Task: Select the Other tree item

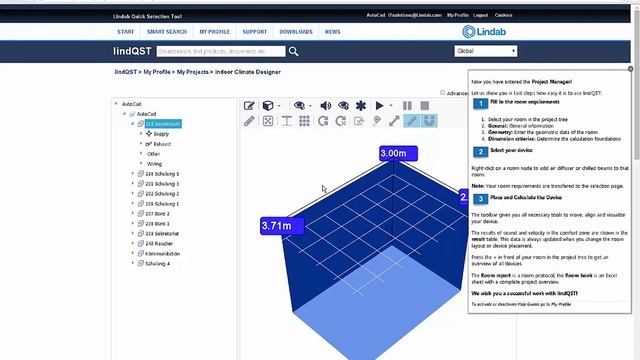Action: point(153,154)
